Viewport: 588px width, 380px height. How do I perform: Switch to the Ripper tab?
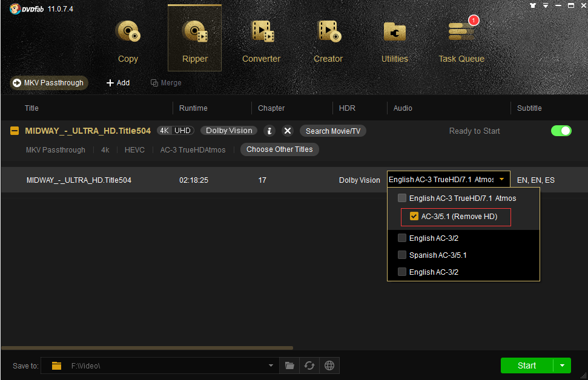point(194,40)
